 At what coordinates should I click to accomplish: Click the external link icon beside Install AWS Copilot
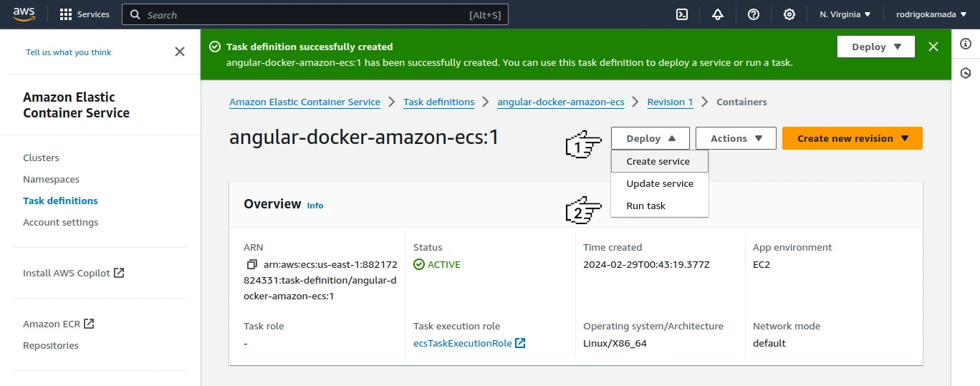[x=120, y=273]
